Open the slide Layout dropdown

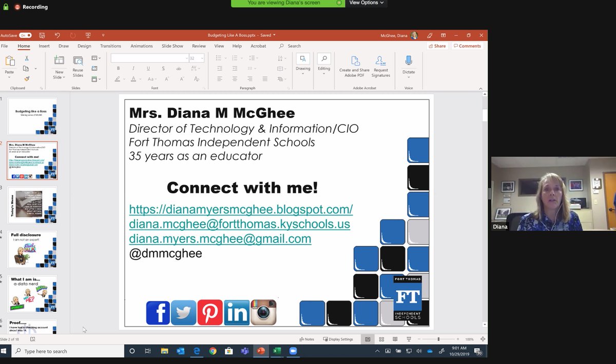coord(96,58)
